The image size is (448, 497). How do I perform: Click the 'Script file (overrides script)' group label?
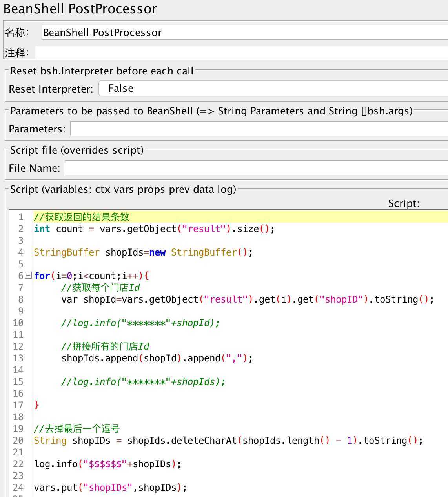click(77, 150)
